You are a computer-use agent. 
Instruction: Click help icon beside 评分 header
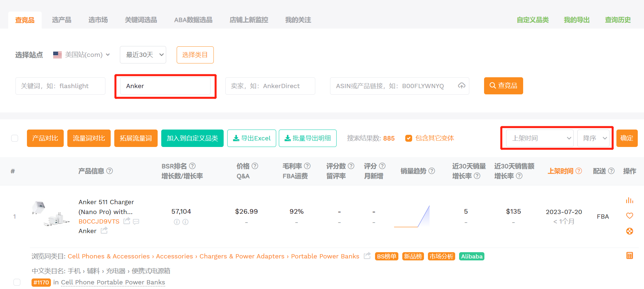point(382,166)
